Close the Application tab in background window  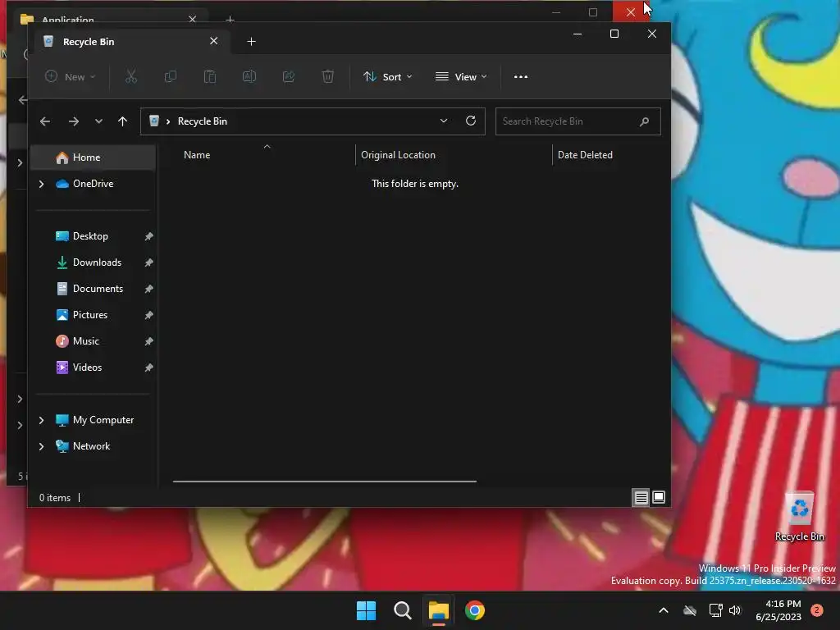pos(192,19)
